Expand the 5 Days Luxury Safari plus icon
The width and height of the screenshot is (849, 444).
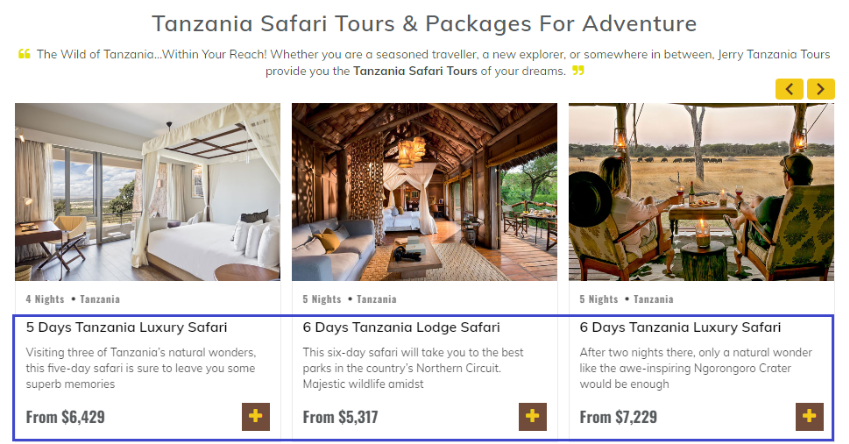[256, 416]
